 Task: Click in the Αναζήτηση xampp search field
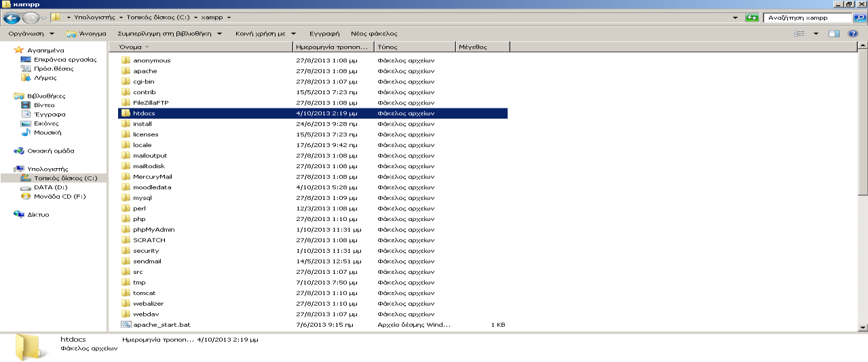(808, 18)
